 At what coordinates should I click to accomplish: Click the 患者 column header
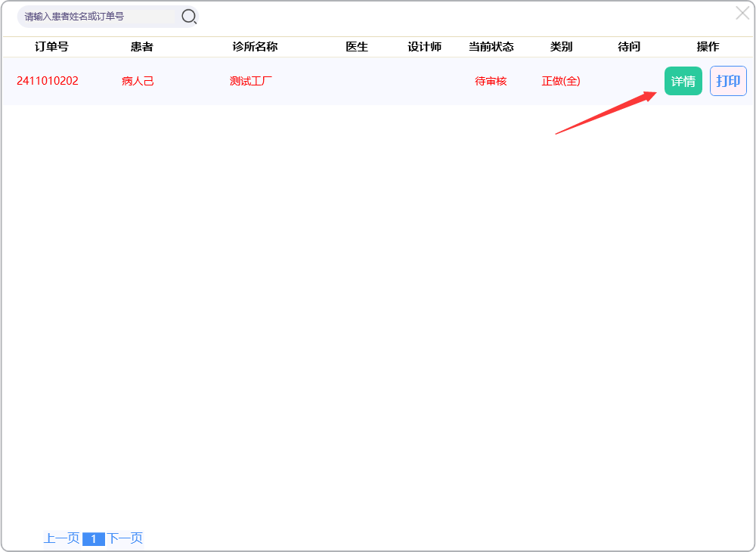point(141,47)
